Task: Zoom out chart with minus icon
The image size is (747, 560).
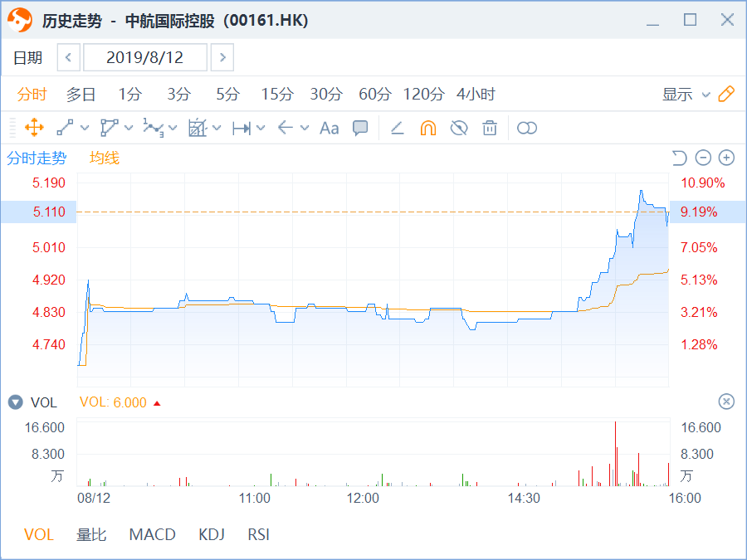Action: [703, 158]
